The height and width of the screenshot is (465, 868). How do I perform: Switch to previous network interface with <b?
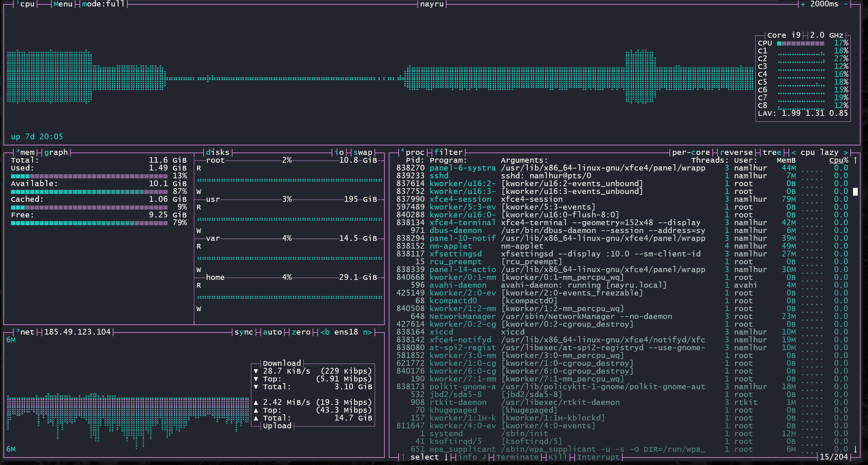(325, 332)
